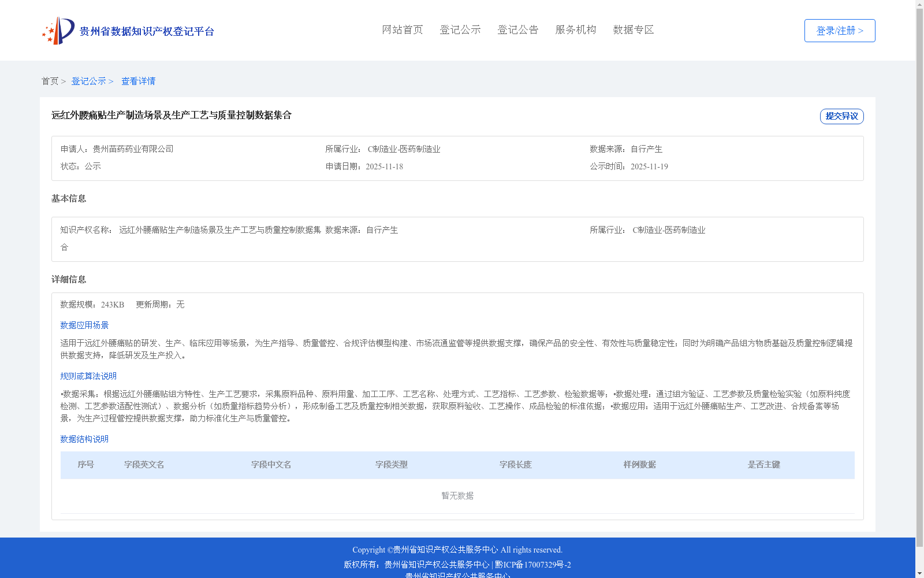Click the platform logo emblem icon
The width and height of the screenshot is (924, 578).
click(58, 31)
